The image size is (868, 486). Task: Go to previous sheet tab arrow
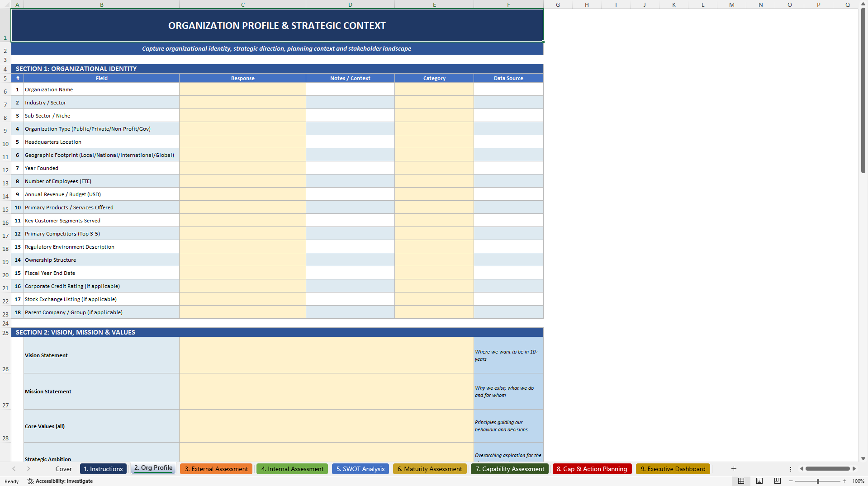[x=14, y=469]
